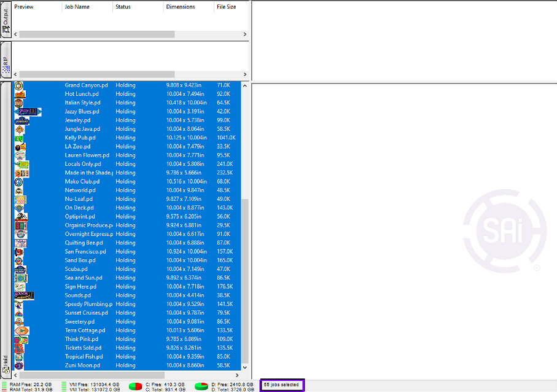Image resolution: width=557 pixels, height=392 pixels.
Task: Click the Holding status of Overnight Express
Action: [x=125, y=234]
